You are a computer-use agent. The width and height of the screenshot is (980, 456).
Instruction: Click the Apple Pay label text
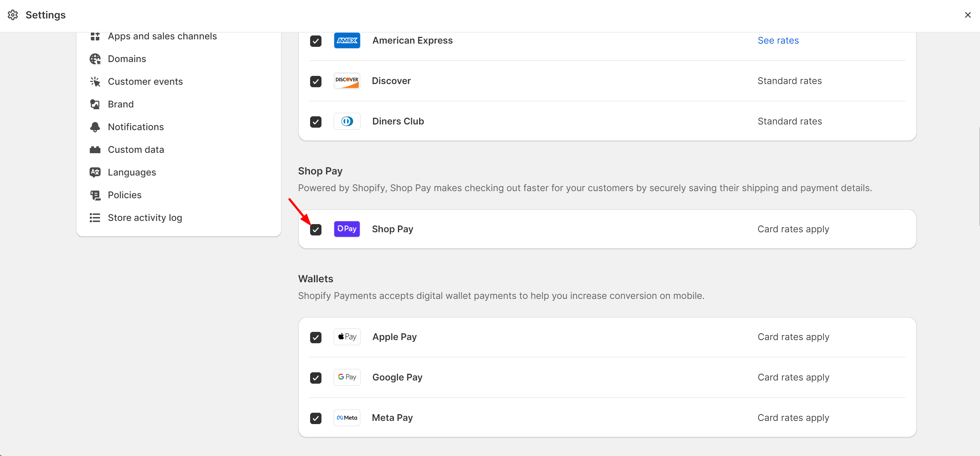click(x=394, y=337)
